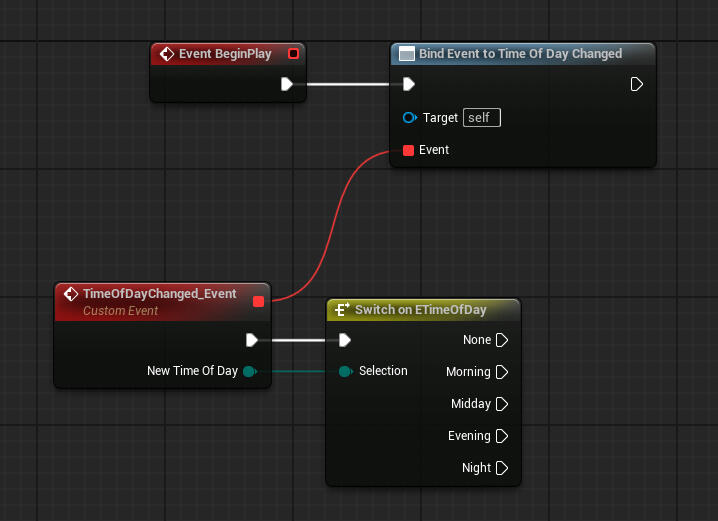This screenshot has width=718, height=521.
Task: Click the Evening output execution pin
Action: 502,436
